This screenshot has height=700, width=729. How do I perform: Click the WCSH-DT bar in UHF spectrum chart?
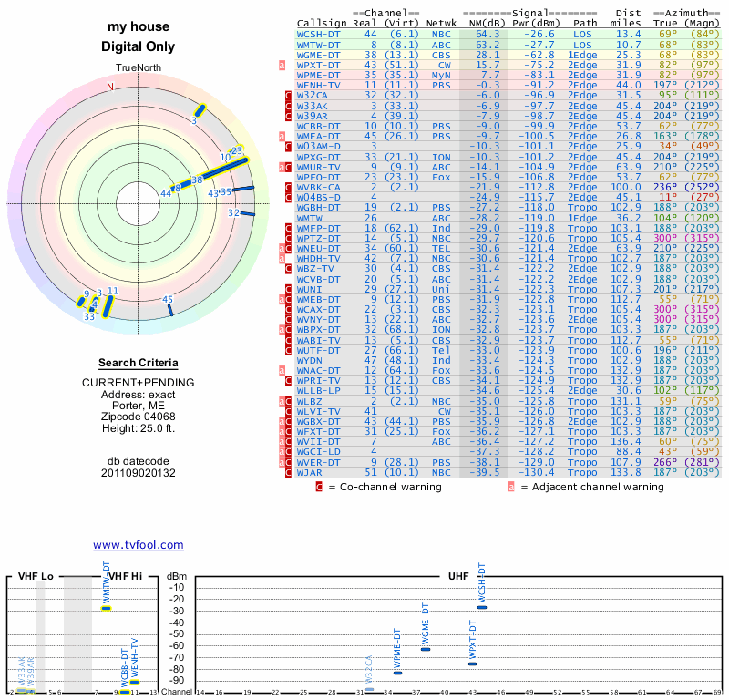482,607
